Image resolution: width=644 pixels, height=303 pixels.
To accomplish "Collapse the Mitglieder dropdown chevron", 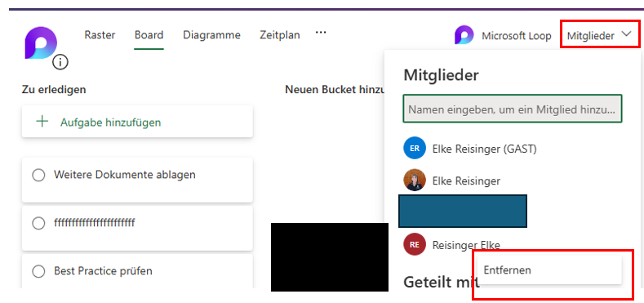I will (x=626, y=34).
